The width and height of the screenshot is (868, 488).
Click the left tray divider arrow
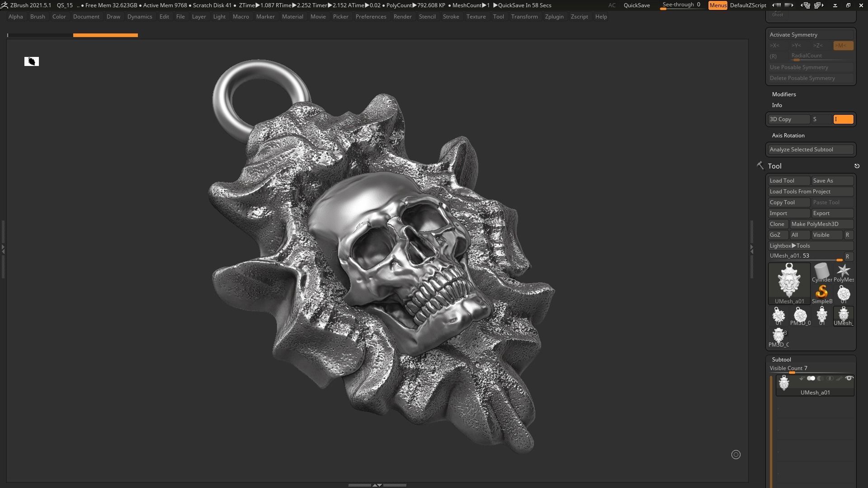(3, 249)
